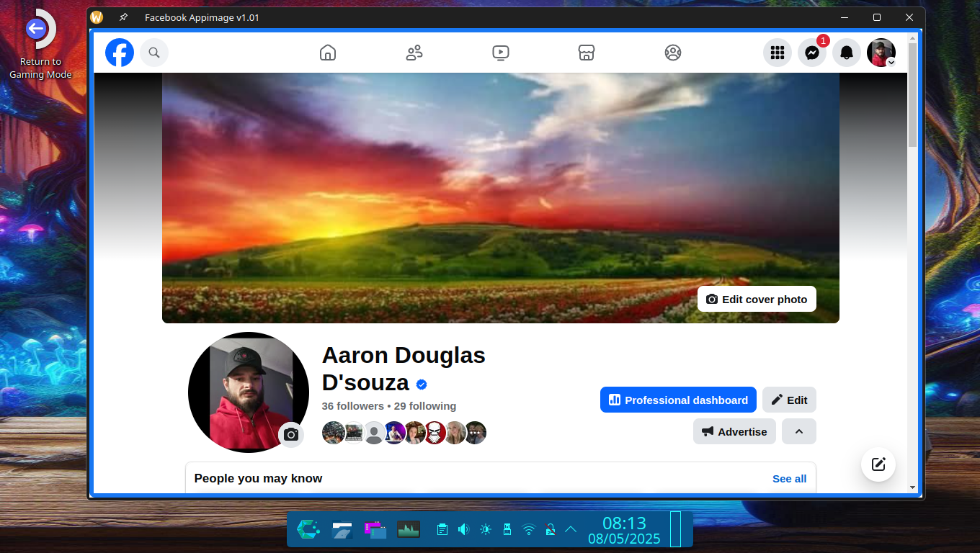Click the pin icon in title bar
Screen dimensions: 980x553
[x=123, y=17]
